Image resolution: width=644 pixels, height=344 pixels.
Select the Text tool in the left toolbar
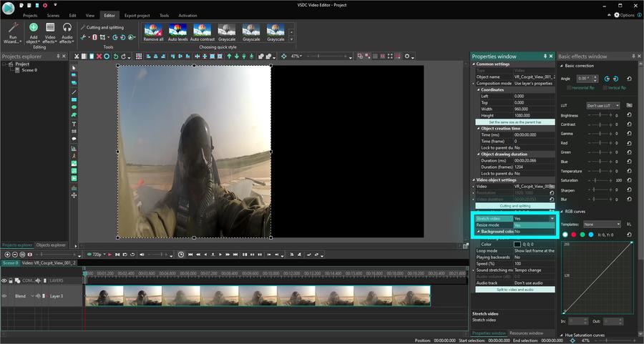(74, 124)
